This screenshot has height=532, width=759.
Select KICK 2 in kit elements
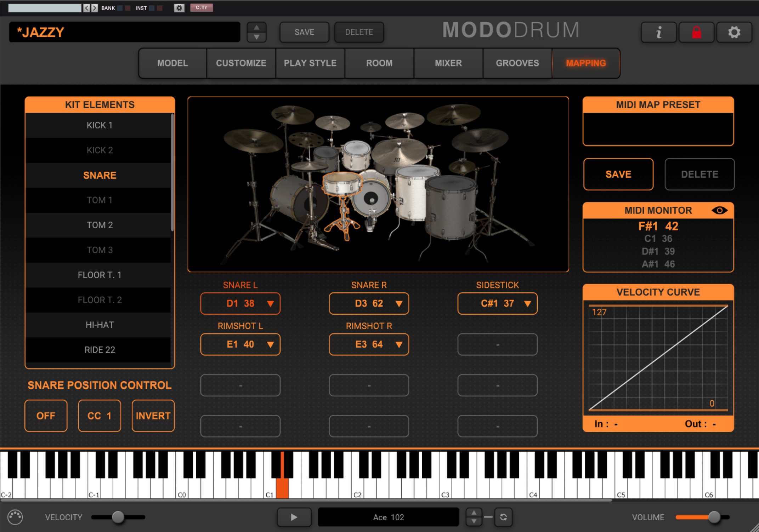[x=98, y=150]
